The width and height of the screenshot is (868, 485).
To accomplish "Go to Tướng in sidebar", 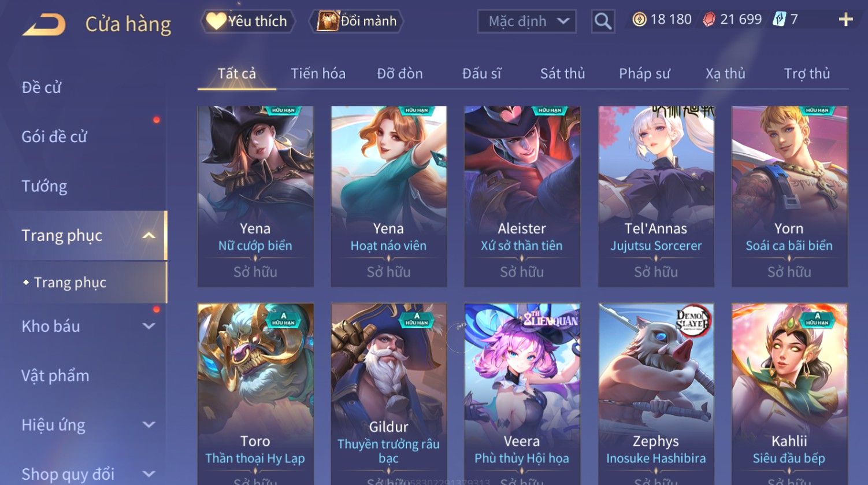I will point(44,186).
